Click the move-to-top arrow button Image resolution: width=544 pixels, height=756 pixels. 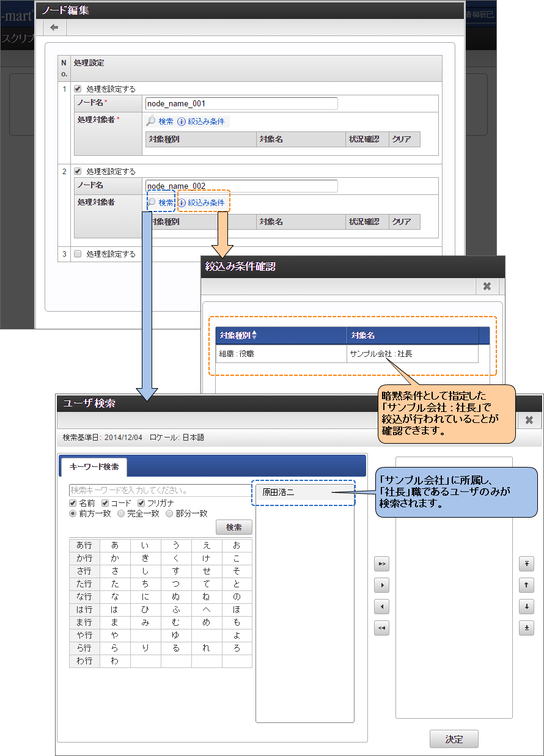[x=526, y=564]
